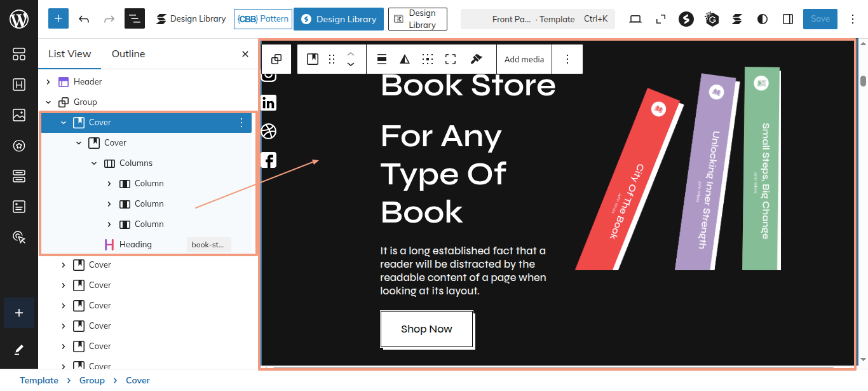The width and height of the screenshot is (868, 391).
Task: Click the Group breadcrumb link
Action: [92, 380]
